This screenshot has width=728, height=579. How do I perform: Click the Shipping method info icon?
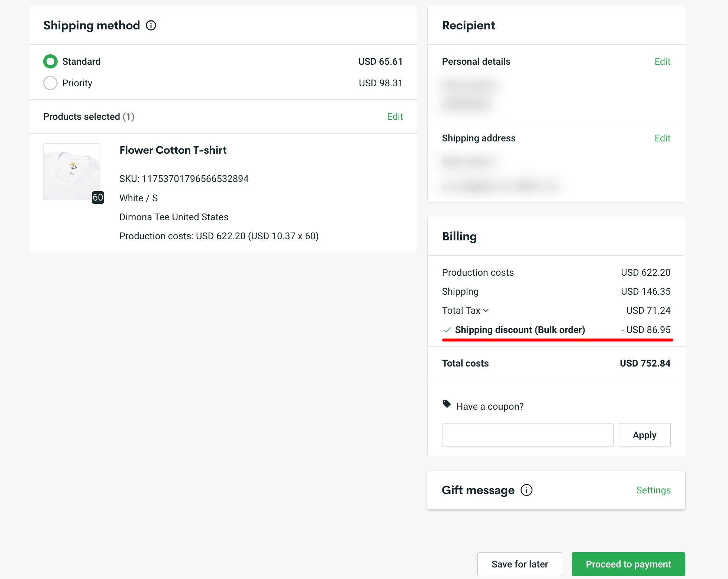(x=151, y=25)
